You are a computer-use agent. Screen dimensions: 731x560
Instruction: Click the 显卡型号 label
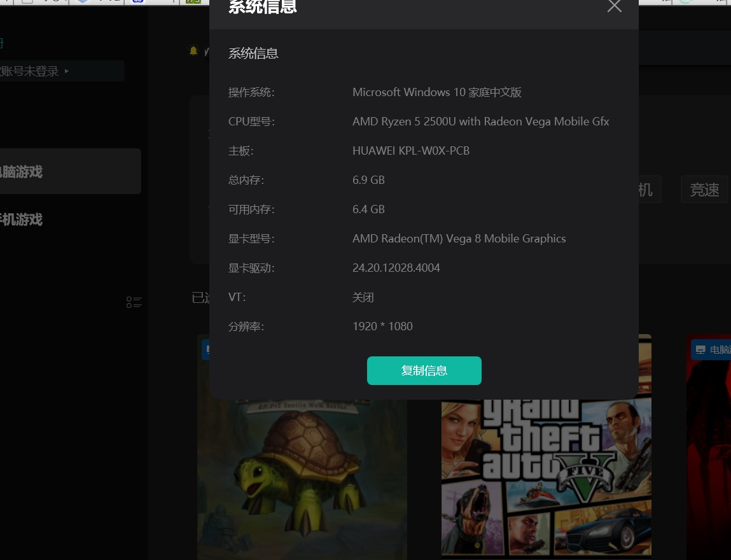[x=251, y=239]
